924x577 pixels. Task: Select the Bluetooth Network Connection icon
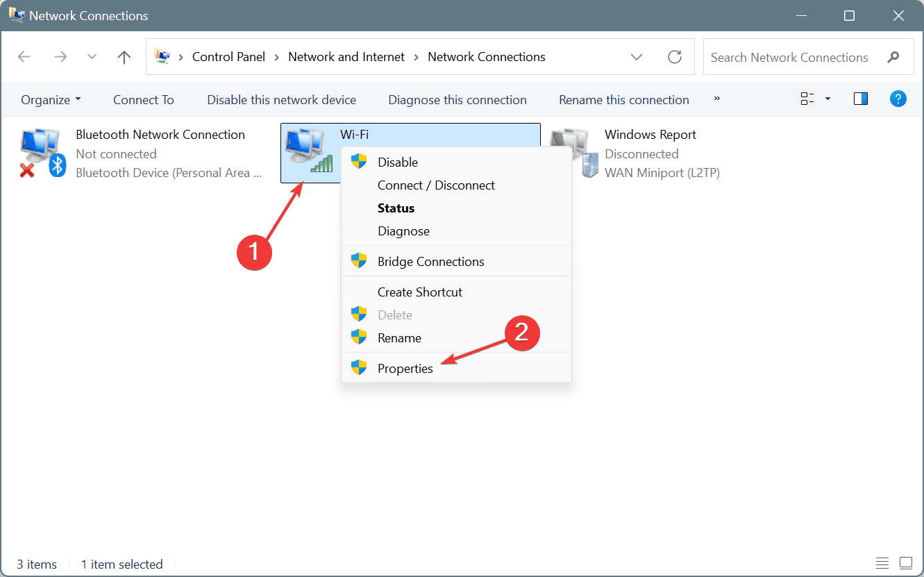pyautogui.click(x=42, y=153)
